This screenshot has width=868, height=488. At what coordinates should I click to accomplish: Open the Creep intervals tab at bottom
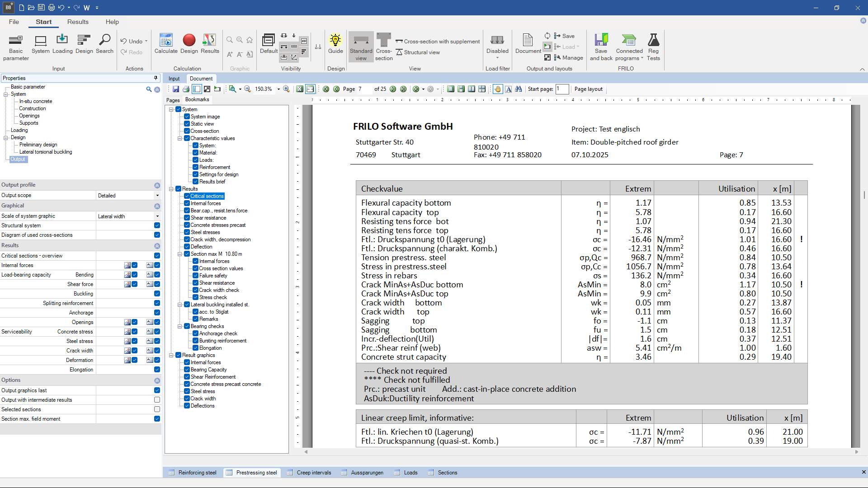click(313, 473)
